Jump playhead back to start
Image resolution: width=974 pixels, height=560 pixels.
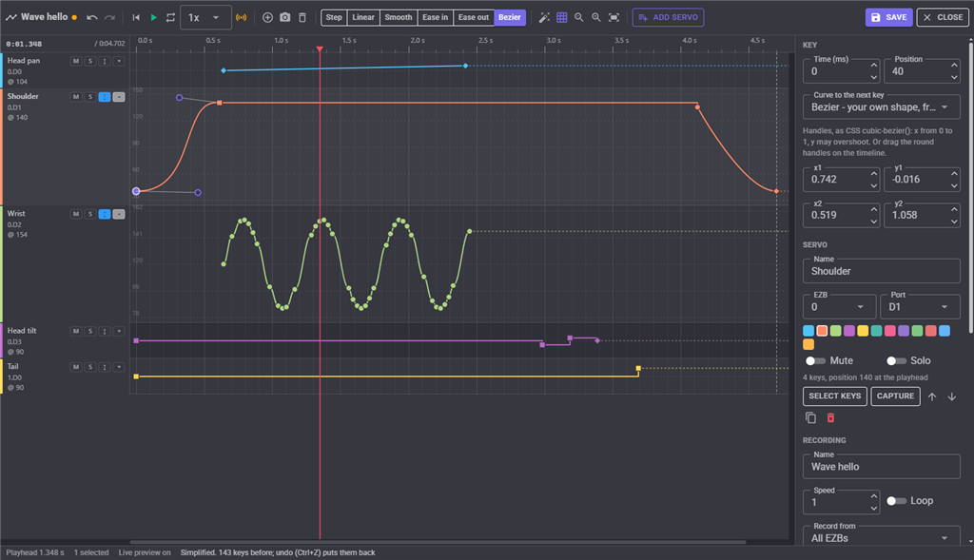136,17
